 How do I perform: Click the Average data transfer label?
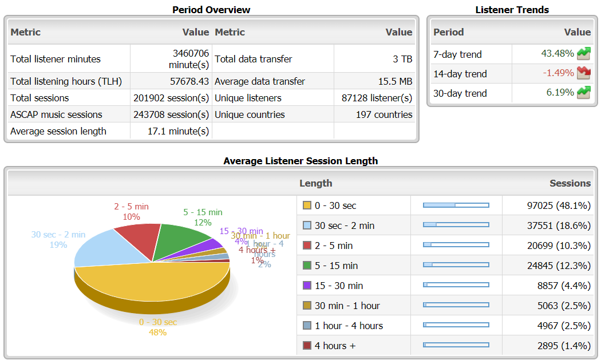[260, 81]
